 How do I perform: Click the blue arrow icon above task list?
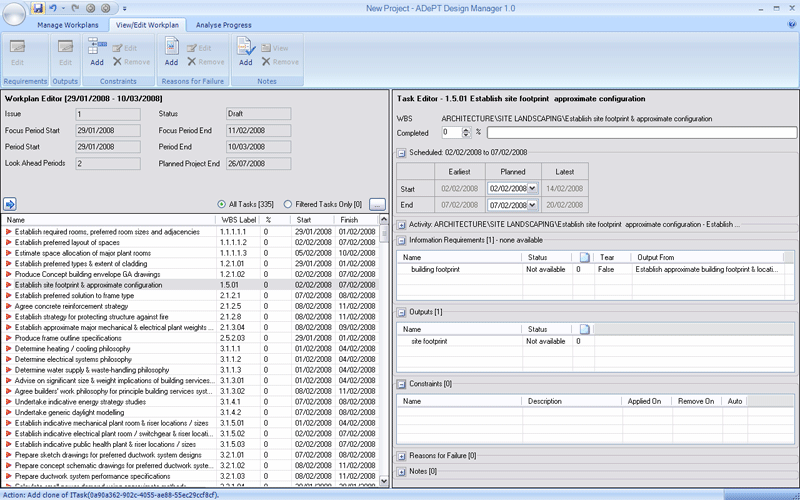click(x=10, y=204)
